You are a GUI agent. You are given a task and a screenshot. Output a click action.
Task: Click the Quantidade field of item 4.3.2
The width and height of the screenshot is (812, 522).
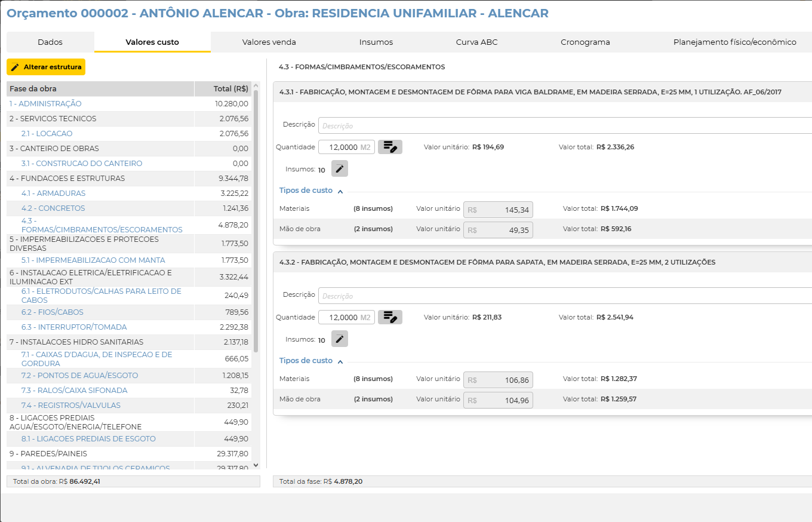click(x=339, y=317)
